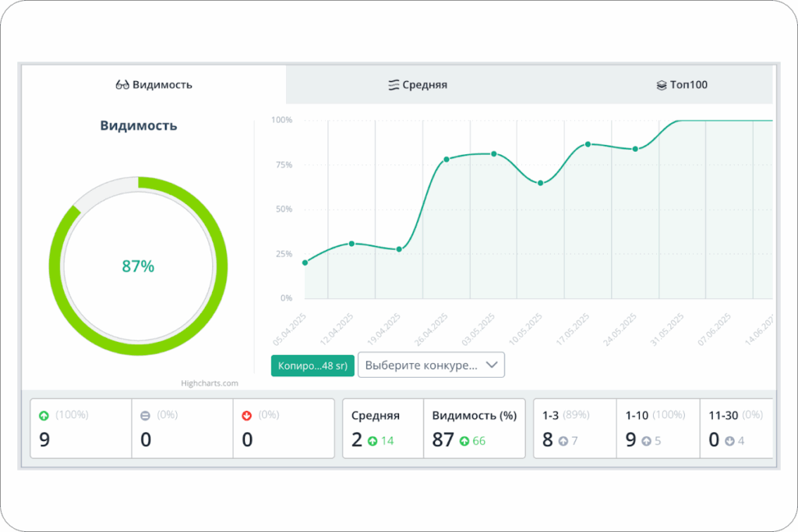This screenshot has height=532, width=798.
Task: Click the Highcharts.com credit link
Action: [209, 383]
